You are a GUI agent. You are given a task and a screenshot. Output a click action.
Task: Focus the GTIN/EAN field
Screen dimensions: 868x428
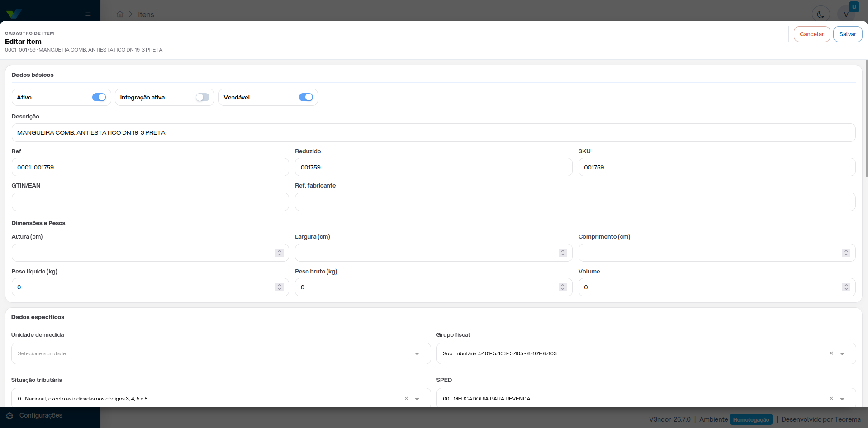coord(150,202)
